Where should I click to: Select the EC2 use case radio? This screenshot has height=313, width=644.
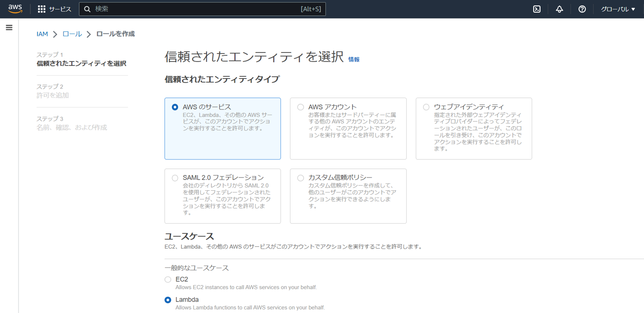coord(168,279)
